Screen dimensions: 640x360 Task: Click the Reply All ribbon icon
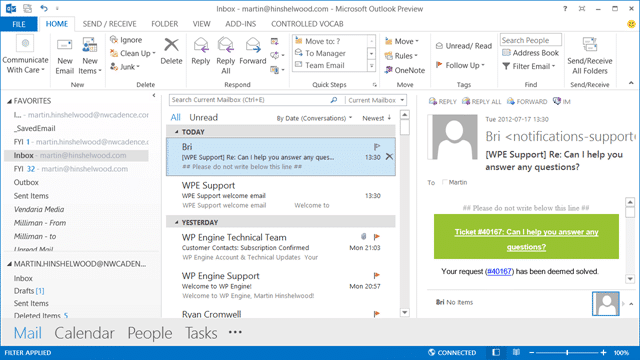click(225, 55)
